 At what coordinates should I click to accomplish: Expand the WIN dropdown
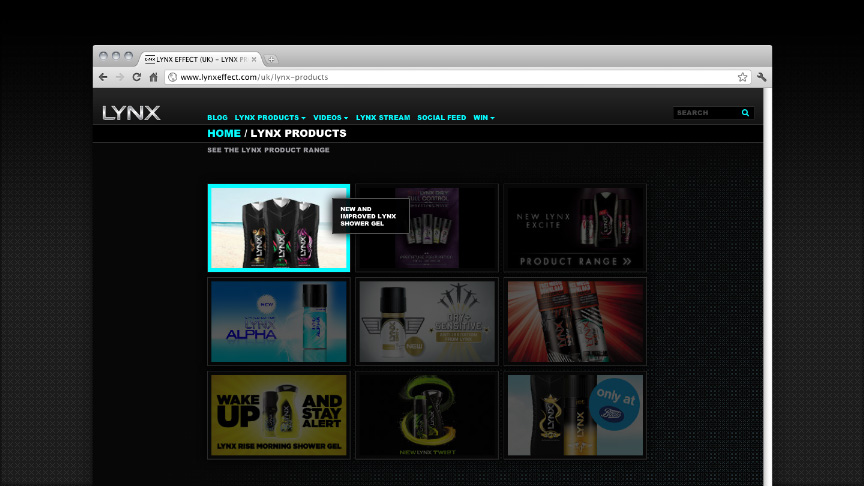click(484, 117)
